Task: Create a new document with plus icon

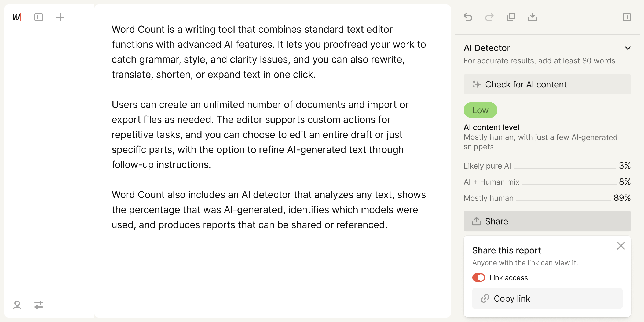Action: [x=60, y=17]
